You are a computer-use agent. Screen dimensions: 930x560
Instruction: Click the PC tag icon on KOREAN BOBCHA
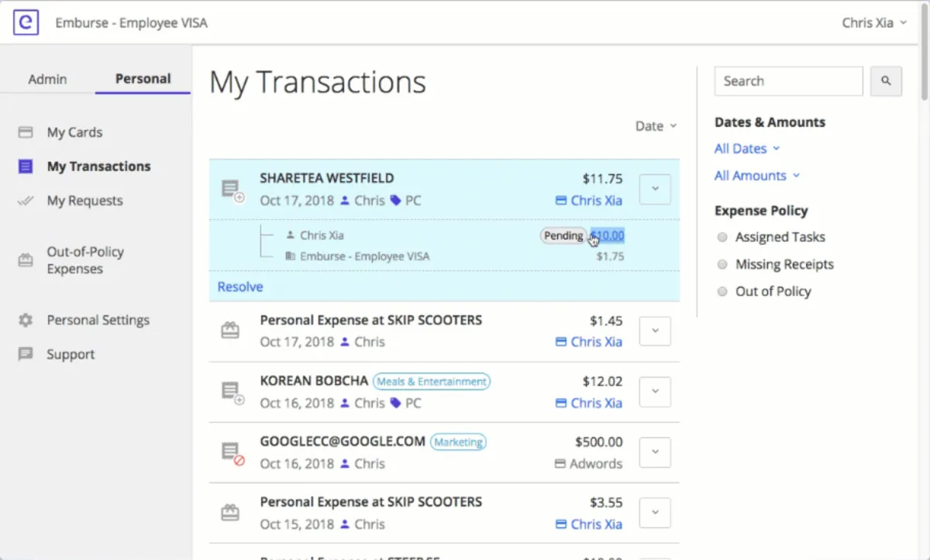tap(395, 403)
